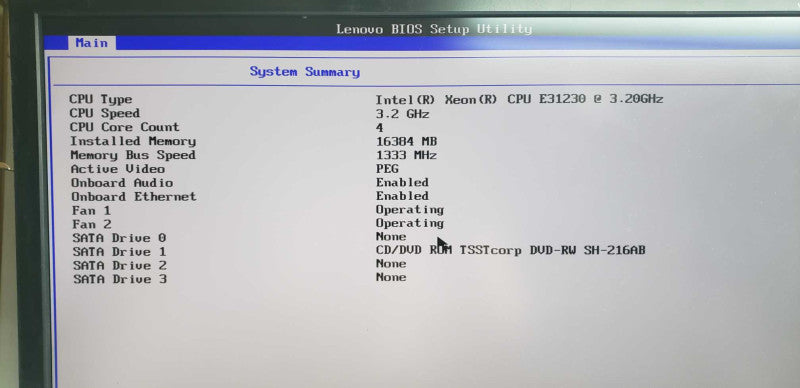Select the Onboard Audio label
The width and height of the screenshot is (800, 388).
point(122,182)
